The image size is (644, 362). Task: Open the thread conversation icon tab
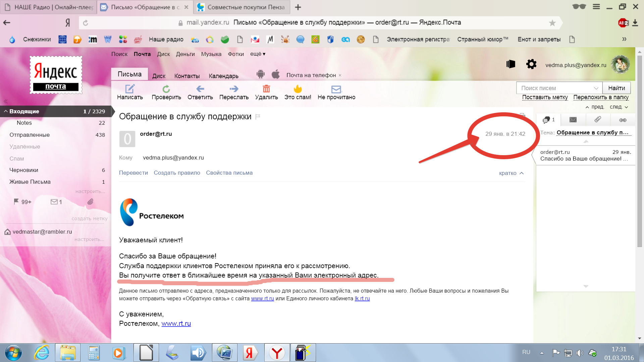click(x=548, y=120)
